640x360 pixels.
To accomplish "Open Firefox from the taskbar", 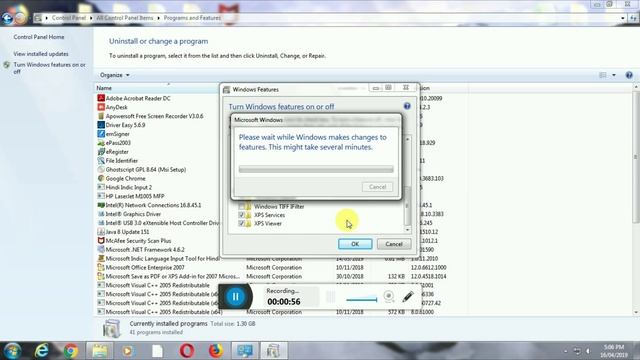I will pyautogui.click(x=216, y=351).
